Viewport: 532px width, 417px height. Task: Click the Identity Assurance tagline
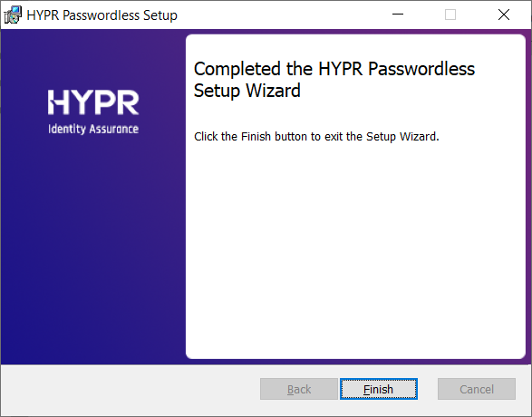click(x=93, y=129)
